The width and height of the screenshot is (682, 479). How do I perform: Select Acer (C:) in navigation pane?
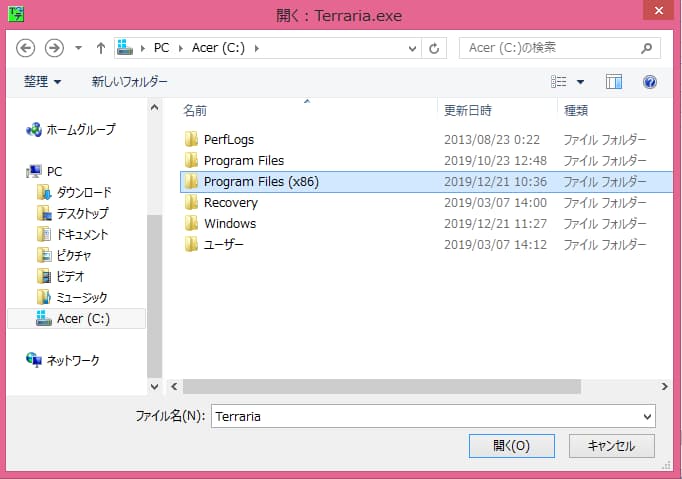tap(77, 318)
